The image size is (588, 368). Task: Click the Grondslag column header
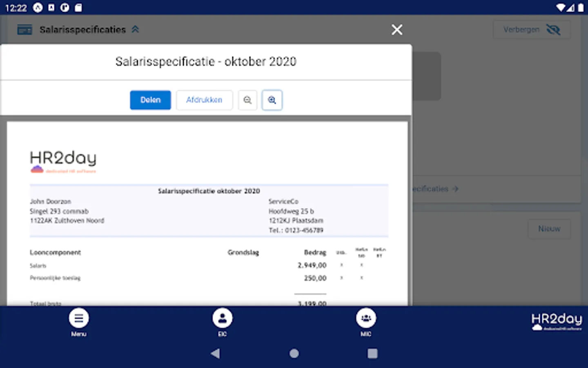tap(243, 253)
